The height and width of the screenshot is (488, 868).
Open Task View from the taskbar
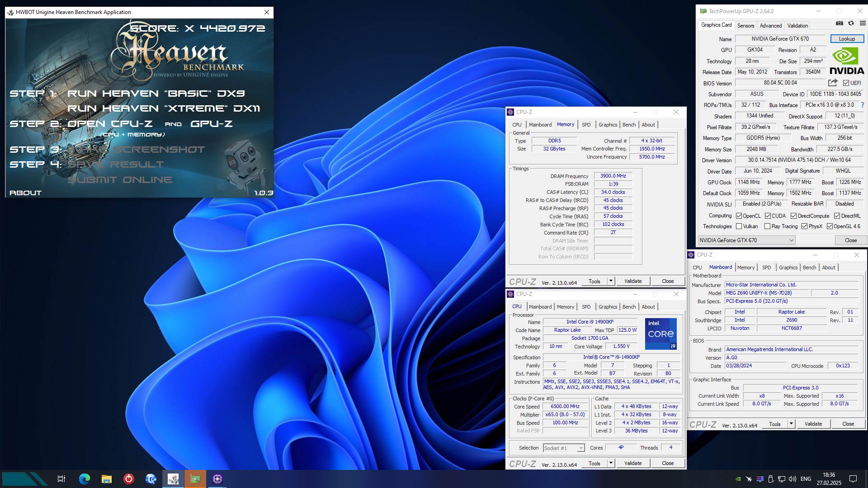[61, 479]
